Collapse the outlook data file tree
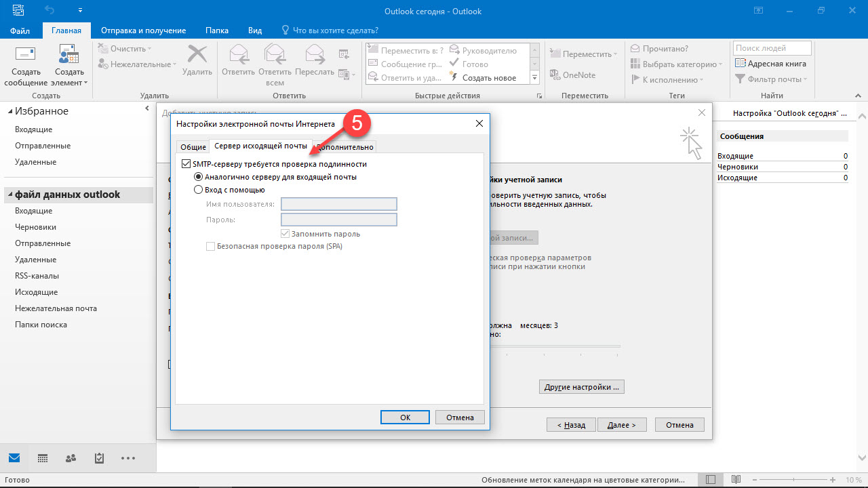 10,195
